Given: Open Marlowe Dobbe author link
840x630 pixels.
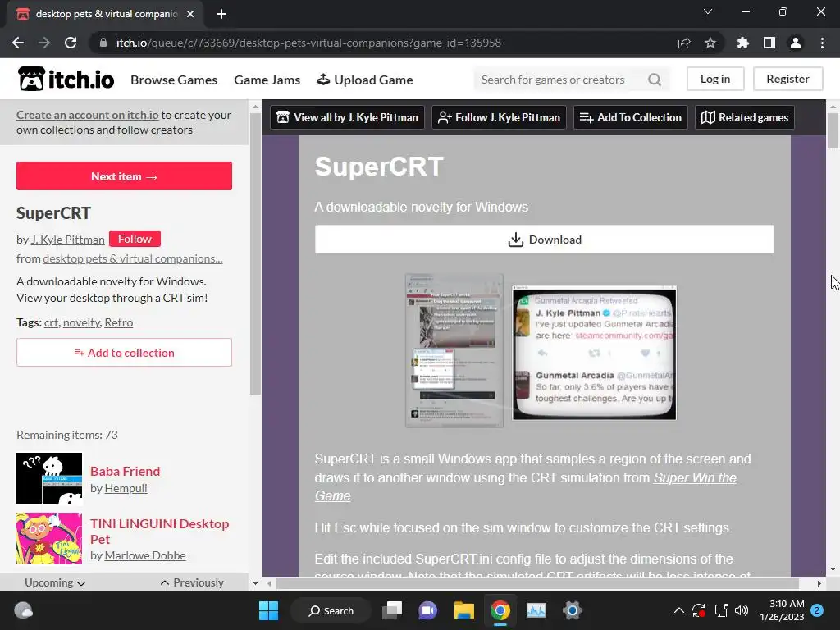Looking at the screenshot, I should point(145,555).
